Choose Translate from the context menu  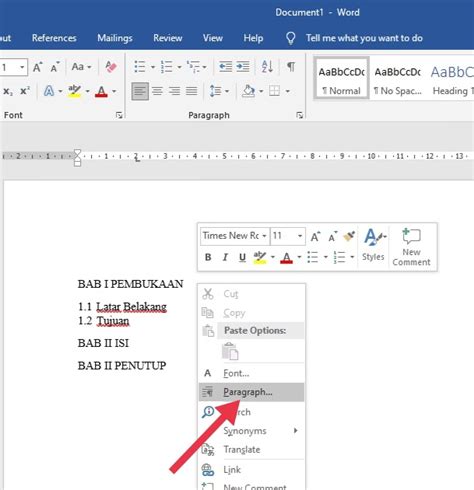coord(252,449)
